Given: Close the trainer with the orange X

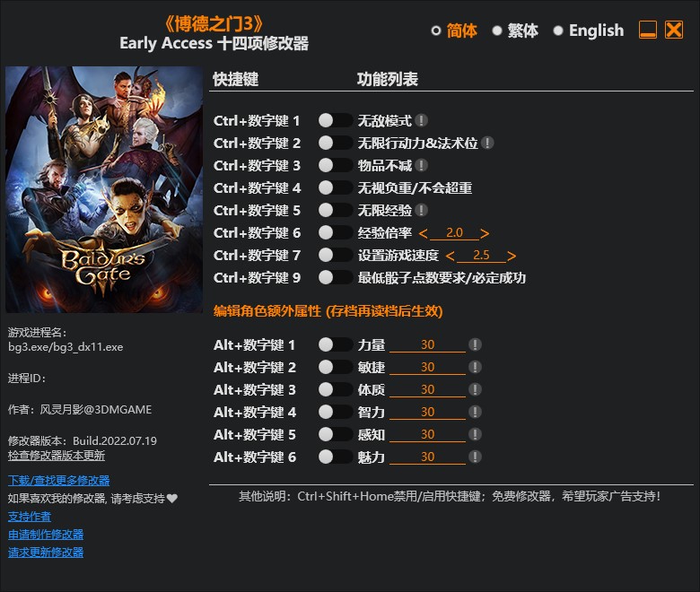Looking at the screenshot, I should click(x=674, y=30).
